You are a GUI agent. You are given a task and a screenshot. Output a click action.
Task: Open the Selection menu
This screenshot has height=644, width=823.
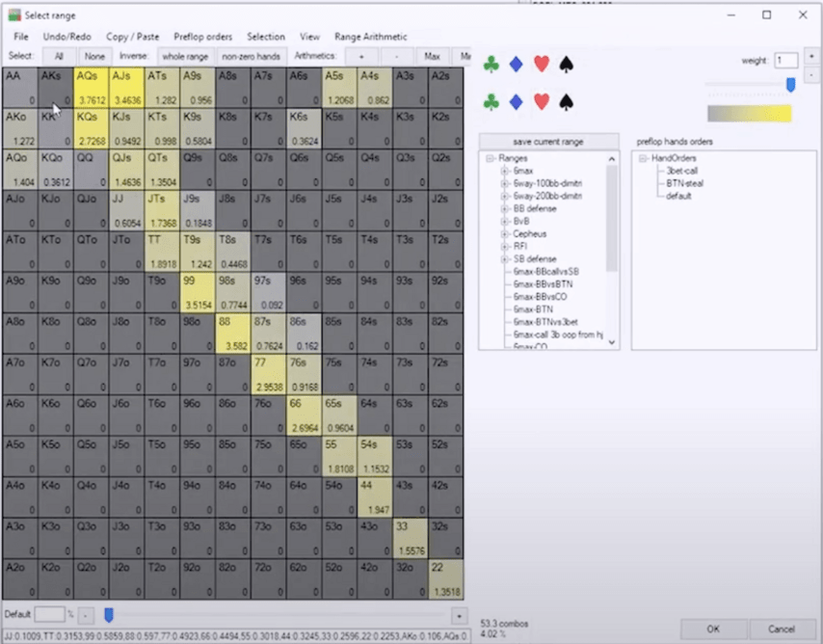(266, 37)
